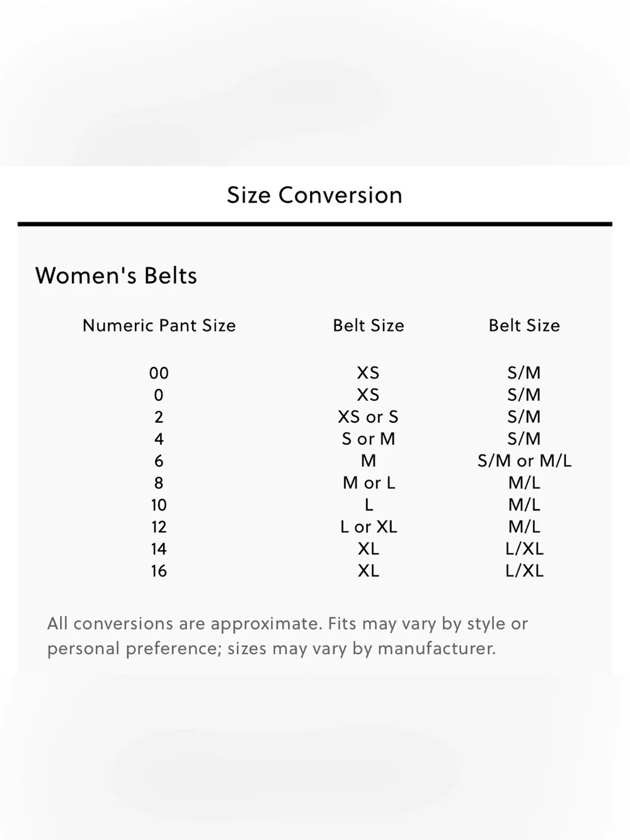This screenshot has height=840, width=630.
Task: Select the 'S/M or M/L' belt size cell
Action: 524,461
